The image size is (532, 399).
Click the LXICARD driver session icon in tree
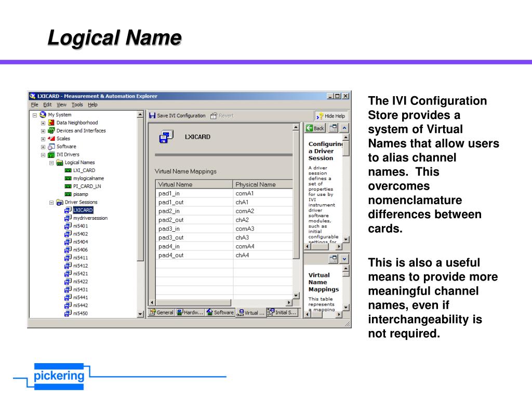tap(68, 210)
